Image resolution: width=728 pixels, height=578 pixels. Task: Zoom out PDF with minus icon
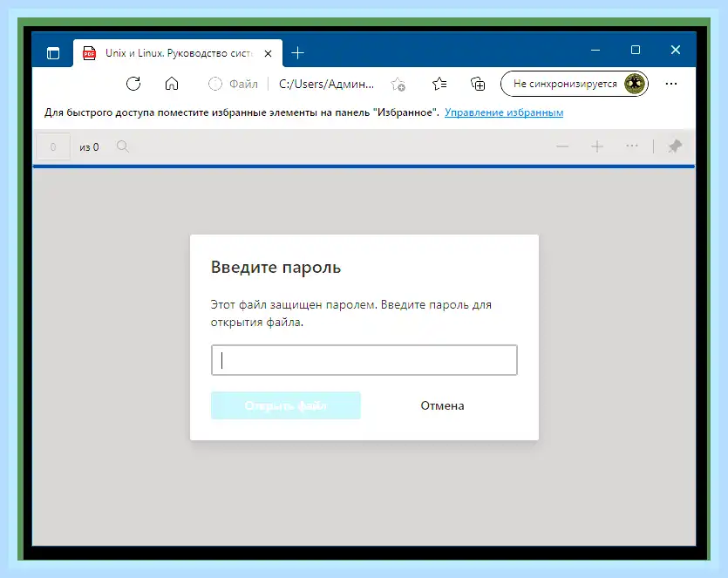(x=562, y=146)
